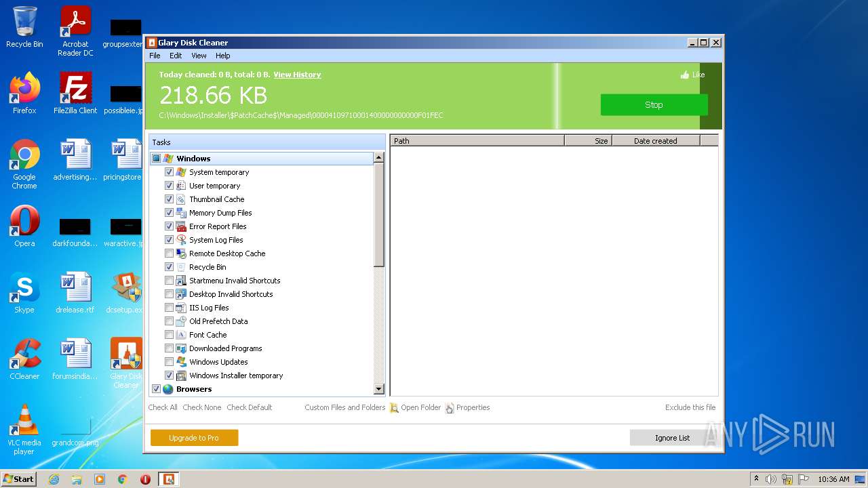Image resolution: width=868 pixels, height=488 pixels.
Task: Click the Browsers globe icon
Action: (168, 389)
